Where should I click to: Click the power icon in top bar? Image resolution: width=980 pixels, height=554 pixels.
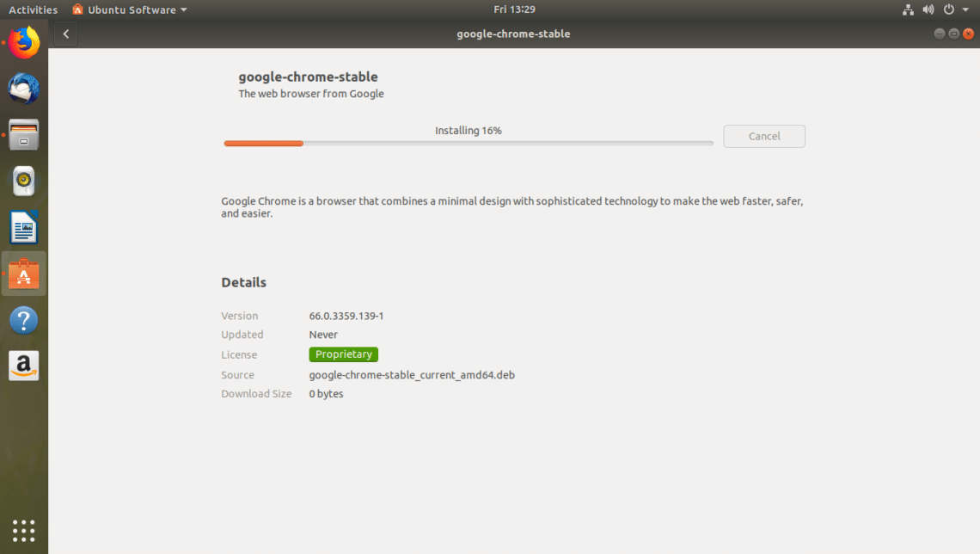click(x=949, y=9)
